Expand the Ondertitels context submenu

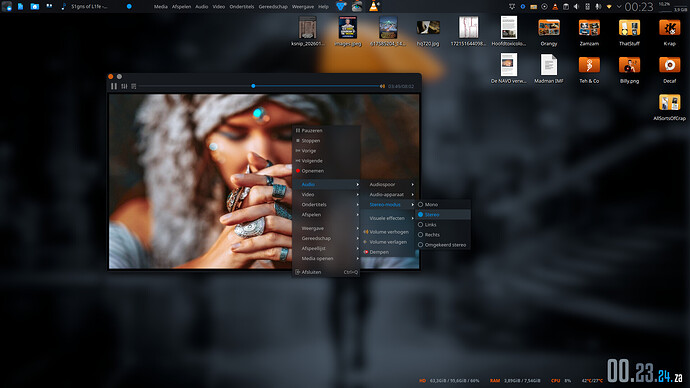[x=327, y=205]
